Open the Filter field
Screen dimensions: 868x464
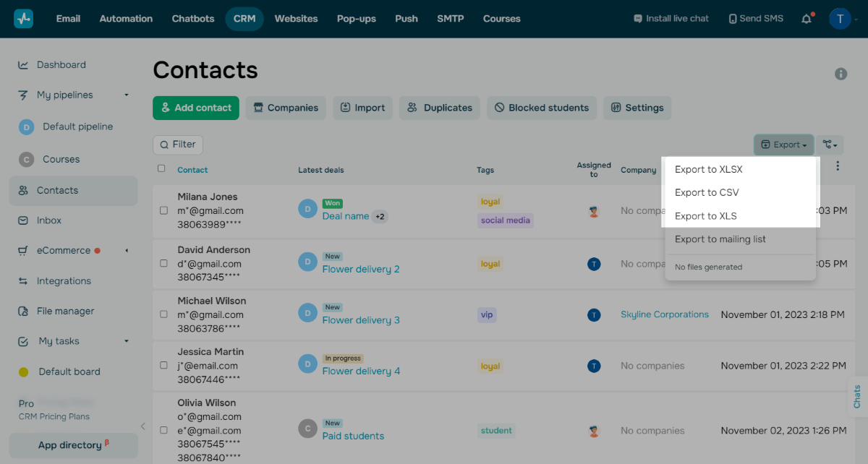pos(178,145)
